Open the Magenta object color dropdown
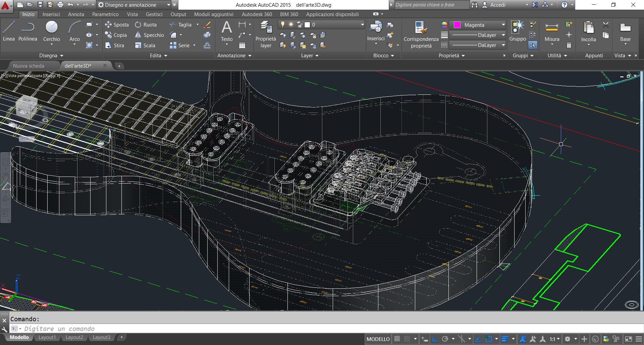 (x=503, y=25)
